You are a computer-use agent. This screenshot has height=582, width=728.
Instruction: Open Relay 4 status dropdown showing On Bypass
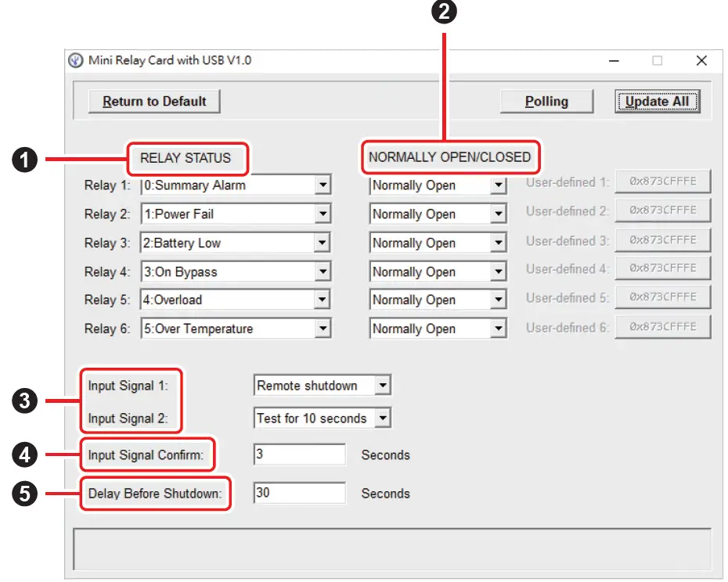click(x=236, y=271)
